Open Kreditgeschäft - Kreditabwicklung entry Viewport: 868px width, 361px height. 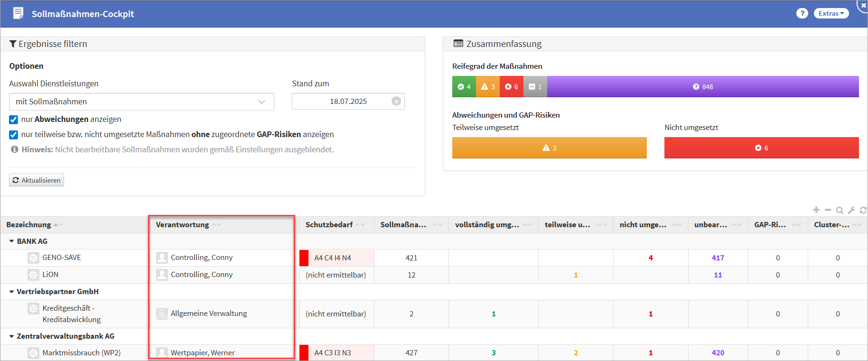(x=72, y=314)
